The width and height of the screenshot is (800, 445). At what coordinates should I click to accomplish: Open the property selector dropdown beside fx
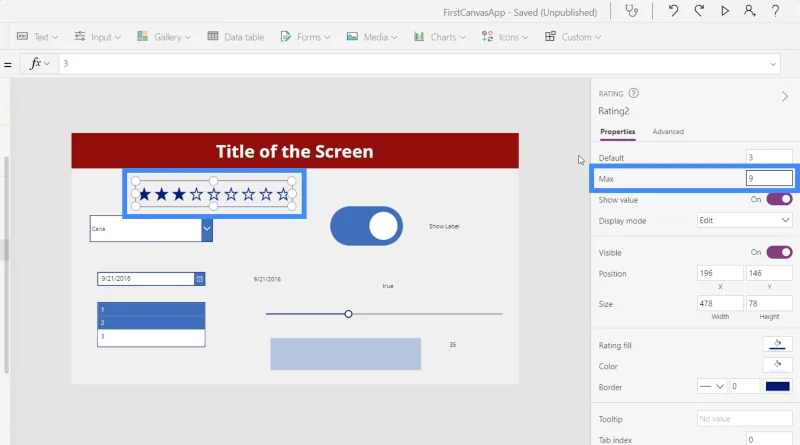tap(47, 63)
